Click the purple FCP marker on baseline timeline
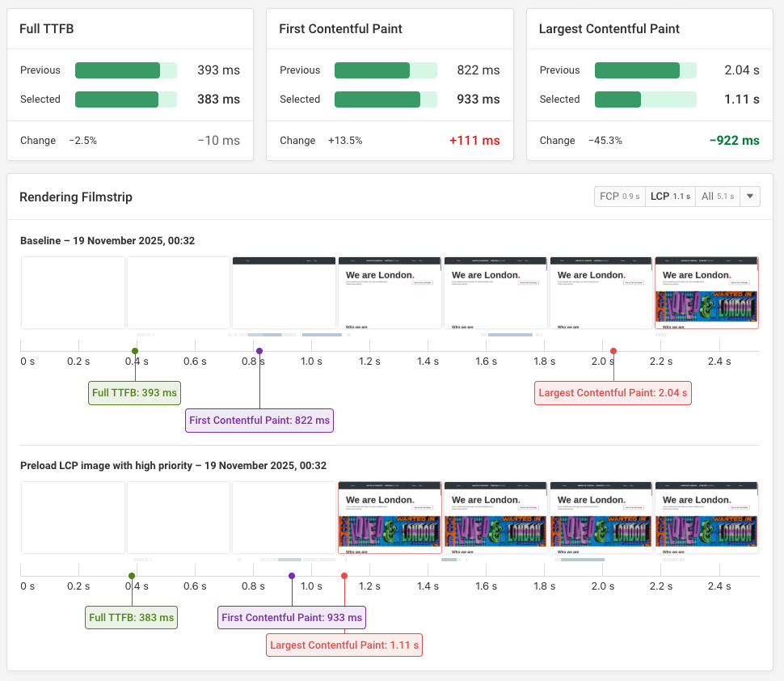 (x=259, y=350)
